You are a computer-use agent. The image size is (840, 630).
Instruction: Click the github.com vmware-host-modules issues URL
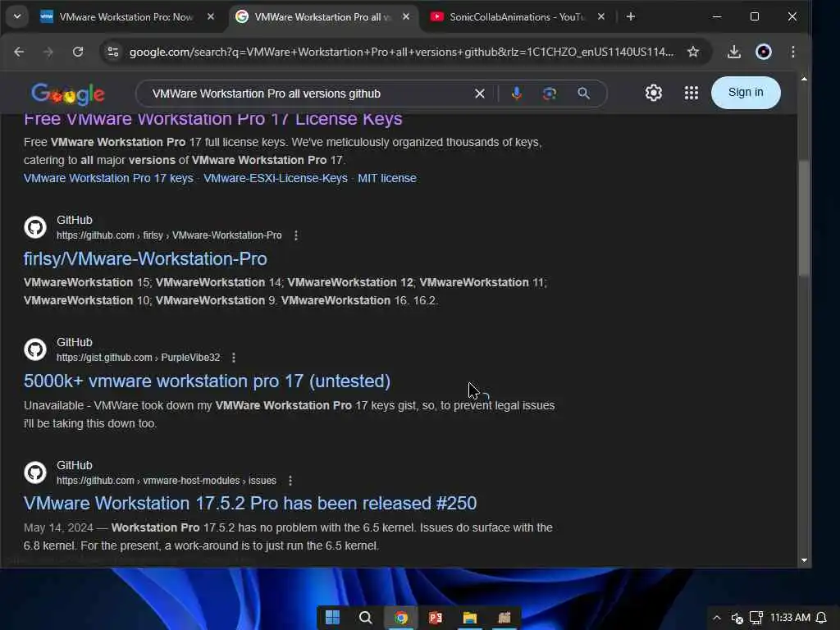(167, 481)
